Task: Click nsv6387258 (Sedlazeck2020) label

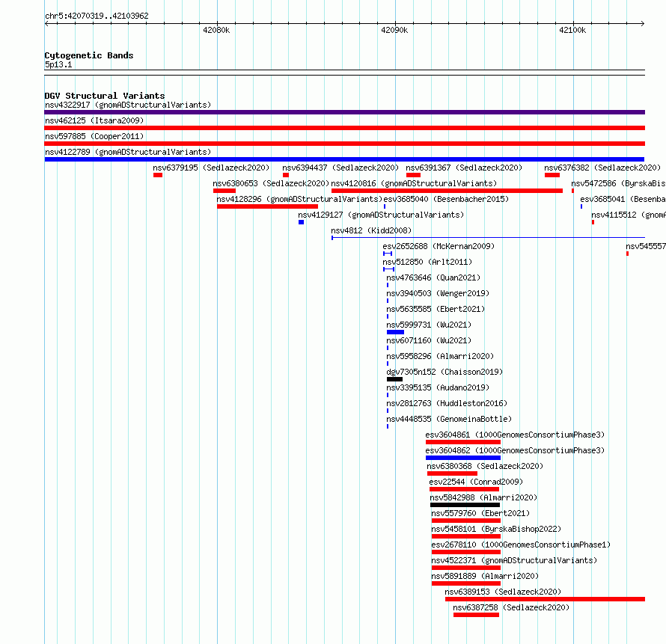Action: pos(511,607)
